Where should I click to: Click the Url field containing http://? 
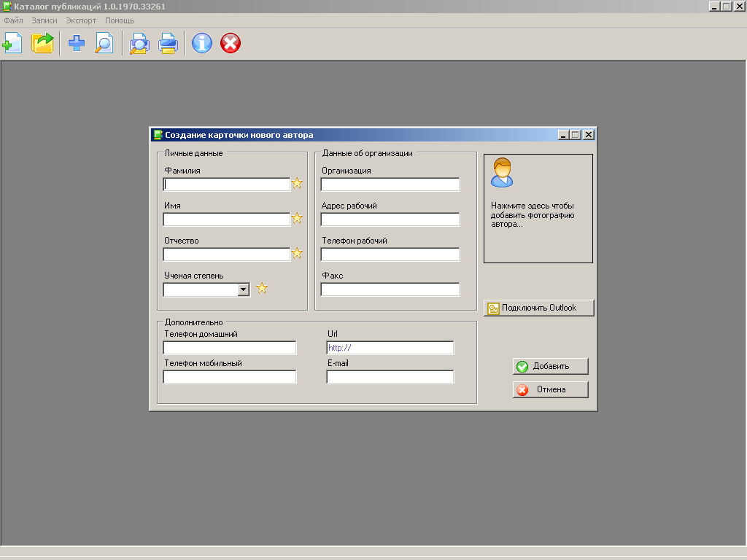[x=390, y=348]
